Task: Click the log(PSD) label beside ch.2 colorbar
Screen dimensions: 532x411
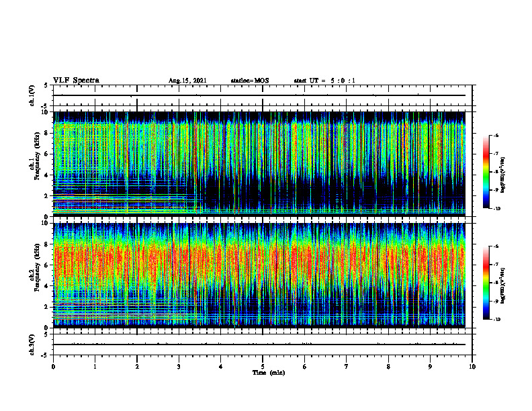Action: 503,285
